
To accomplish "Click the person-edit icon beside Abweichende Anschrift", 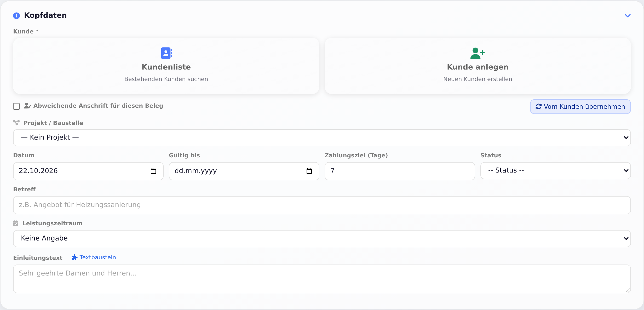I will [x=27, y=106].
